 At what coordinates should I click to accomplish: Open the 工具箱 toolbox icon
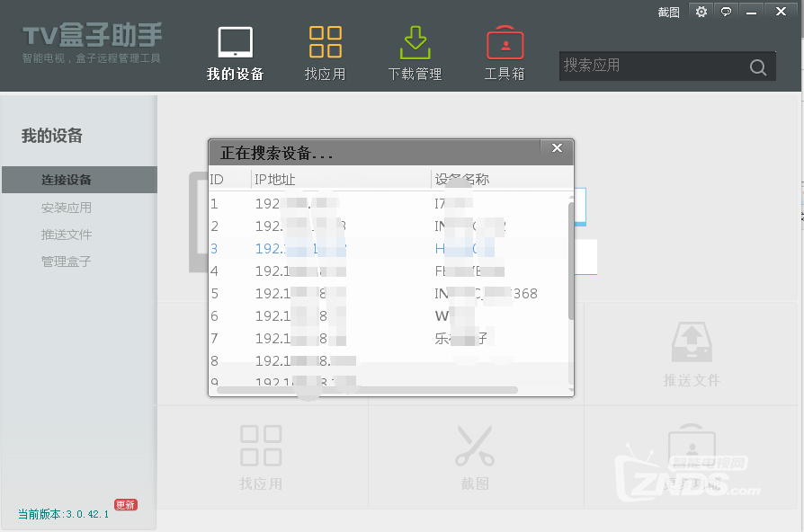tap(505, 42)
